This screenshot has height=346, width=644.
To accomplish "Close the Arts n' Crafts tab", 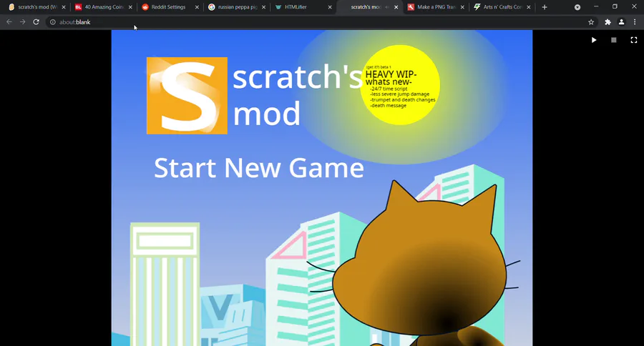I will click(x=529, y=7).
